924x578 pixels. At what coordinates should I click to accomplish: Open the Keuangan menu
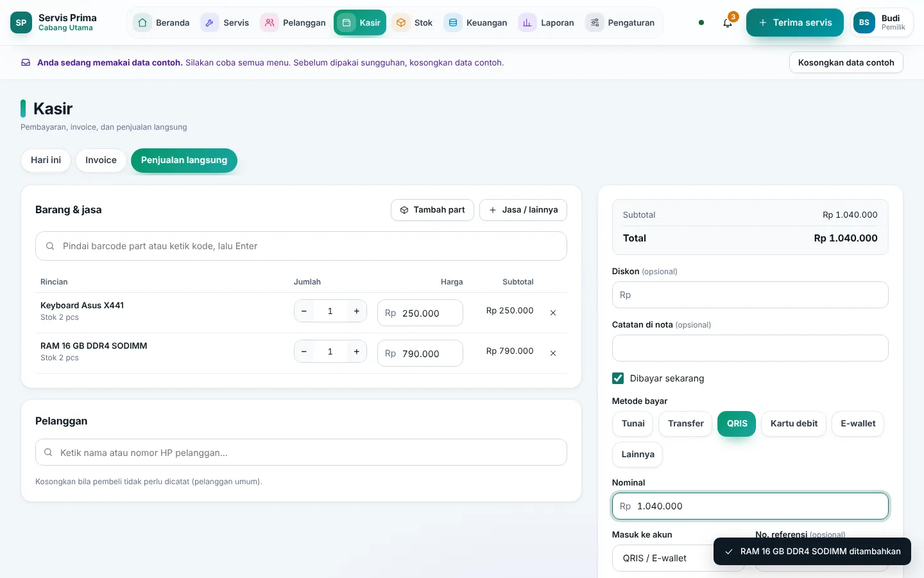click(x=477, y=22)
